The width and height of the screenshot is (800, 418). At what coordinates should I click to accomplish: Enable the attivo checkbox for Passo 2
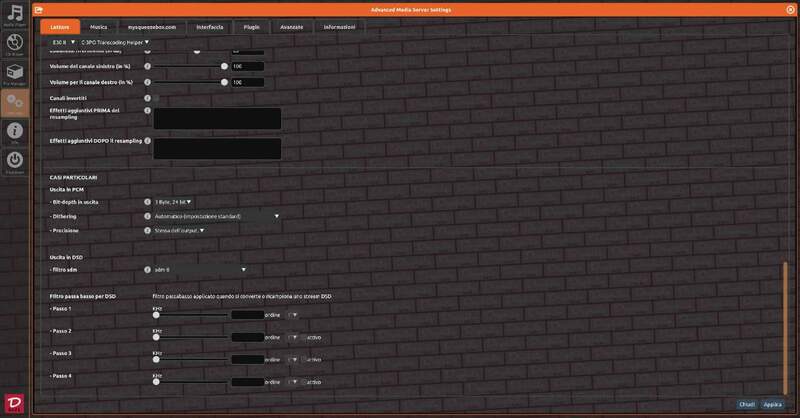pos(304,337)
